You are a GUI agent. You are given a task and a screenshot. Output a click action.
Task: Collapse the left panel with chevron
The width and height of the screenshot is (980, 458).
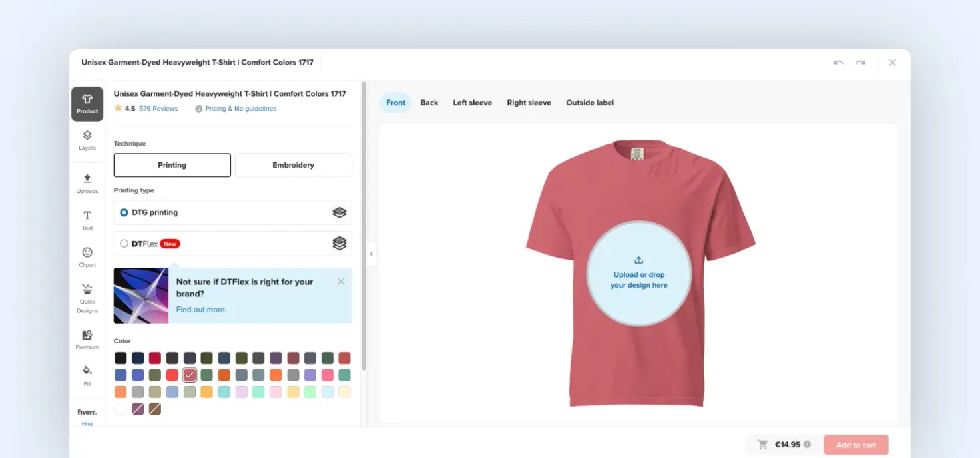point(371,254)
